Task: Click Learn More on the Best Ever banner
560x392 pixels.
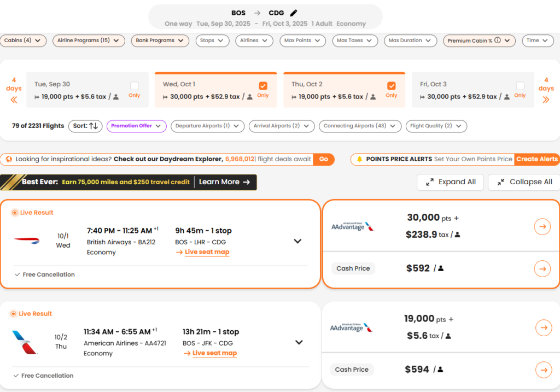Action: point(224,182)
